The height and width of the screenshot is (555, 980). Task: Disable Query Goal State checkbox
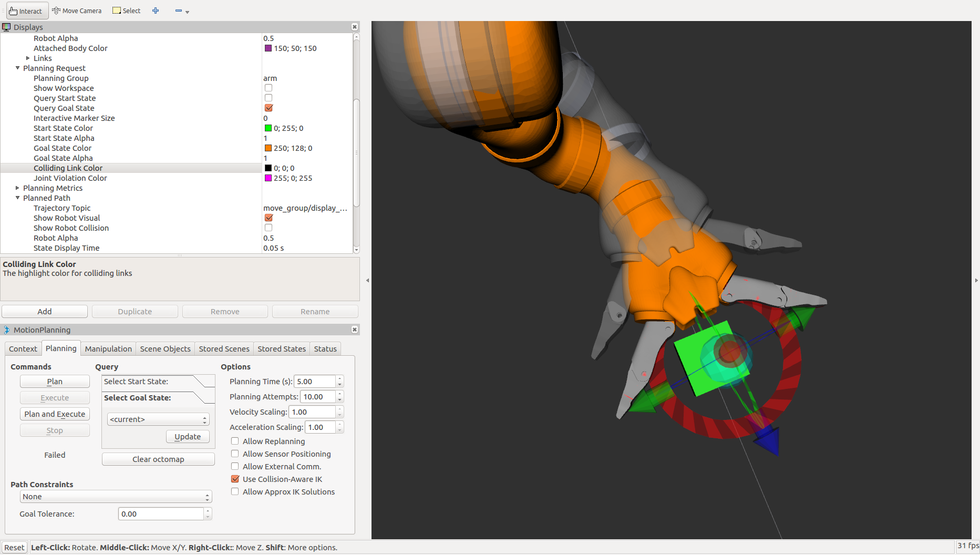(x=269, y=108)
